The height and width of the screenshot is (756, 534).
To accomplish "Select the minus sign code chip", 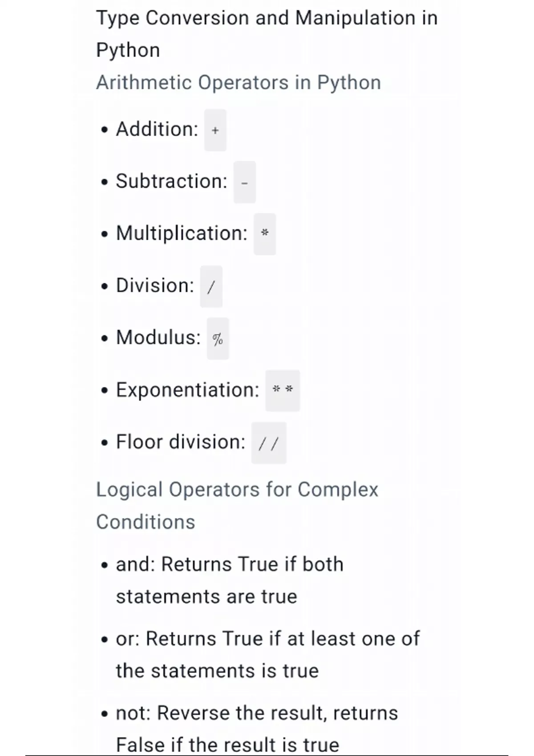I will pyautogui.click(x=244, y=182).
